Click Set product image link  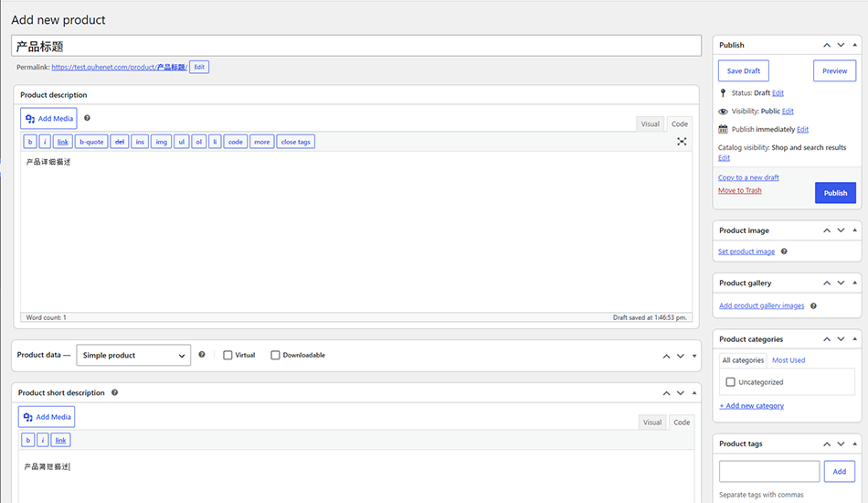[746, 251]
